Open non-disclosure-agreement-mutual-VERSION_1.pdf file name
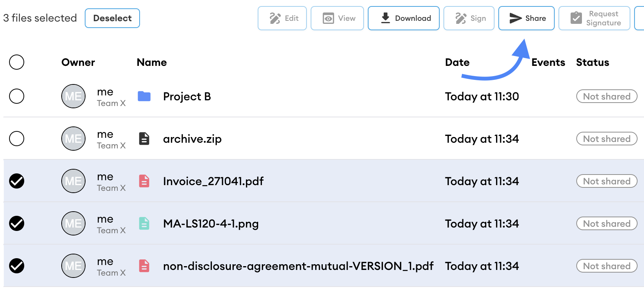The height and width of the screenshot is (290, 644). coord(298,266)
